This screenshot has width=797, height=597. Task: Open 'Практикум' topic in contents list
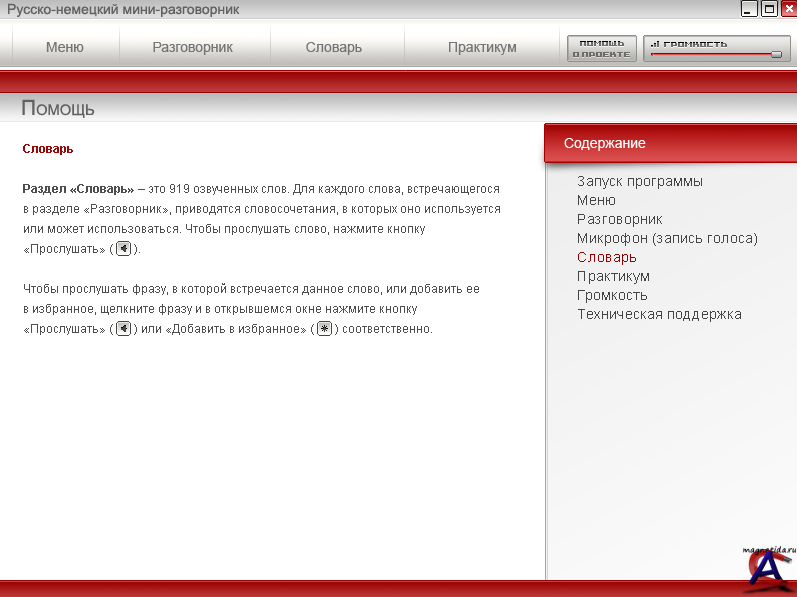pyautogui.click(x=613, y=276)
